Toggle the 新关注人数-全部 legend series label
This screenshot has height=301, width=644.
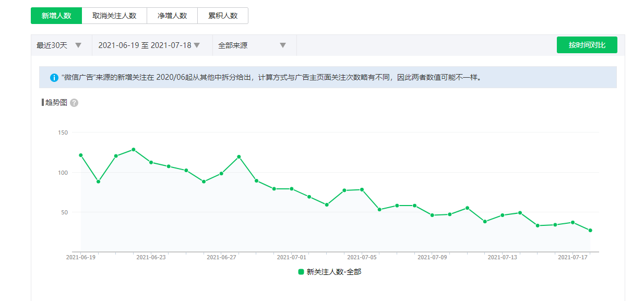tap(333, 272)
